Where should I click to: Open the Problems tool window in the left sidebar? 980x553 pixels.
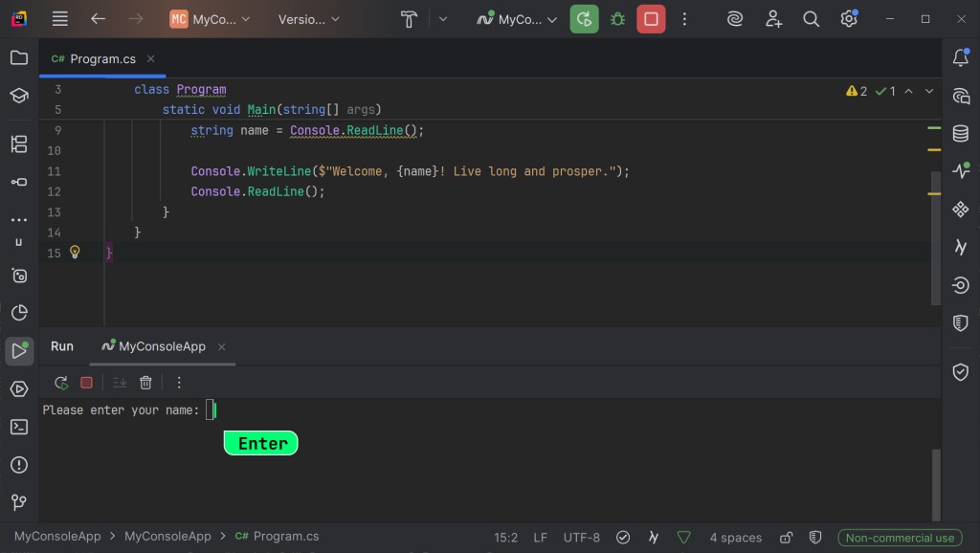(x=18, y=465)
